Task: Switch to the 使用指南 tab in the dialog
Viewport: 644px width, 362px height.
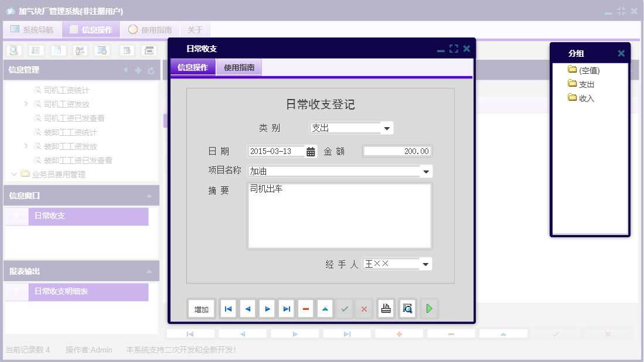Action: point(238,67)
